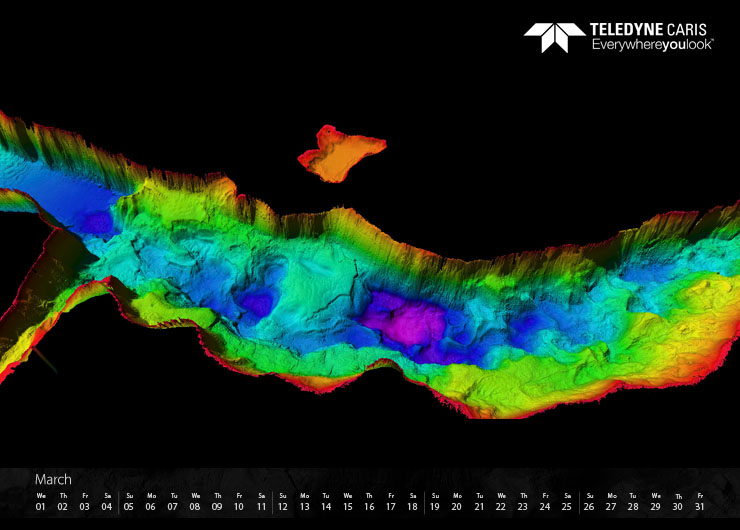Click the TELEDYNE CARIS brand name
This screenshot has height=530, width=740.
(648, 30)
